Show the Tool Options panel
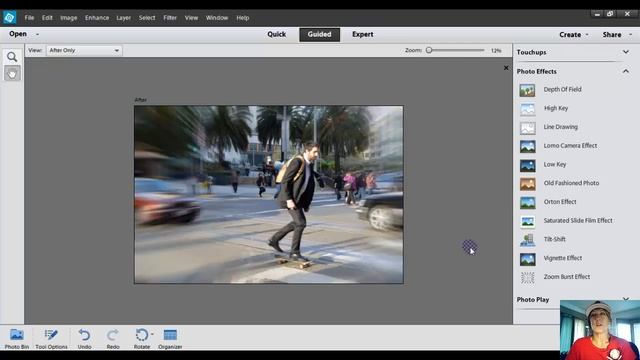Image resolution: width=640 pixels, height=360 pixels. point(51,339)
